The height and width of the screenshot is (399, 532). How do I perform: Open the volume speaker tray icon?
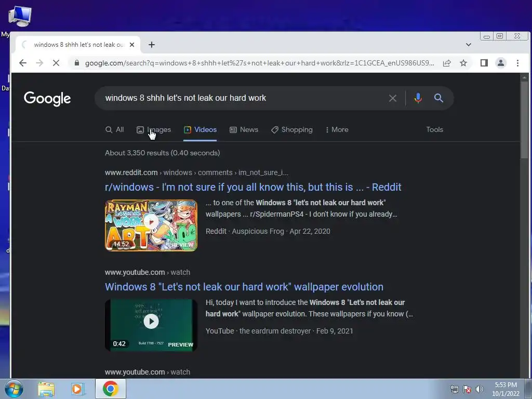point(479,389)
